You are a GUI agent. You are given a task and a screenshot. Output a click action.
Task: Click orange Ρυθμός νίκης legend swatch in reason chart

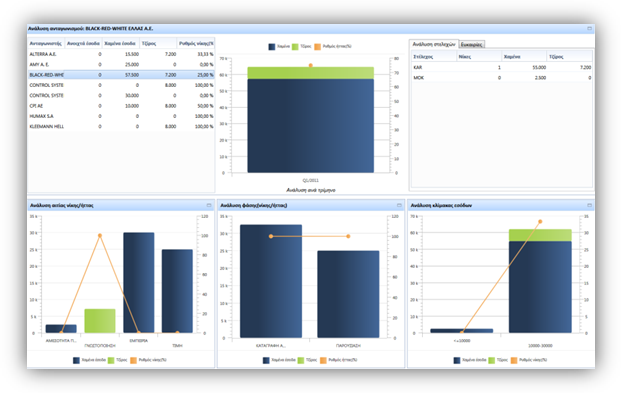133,360
